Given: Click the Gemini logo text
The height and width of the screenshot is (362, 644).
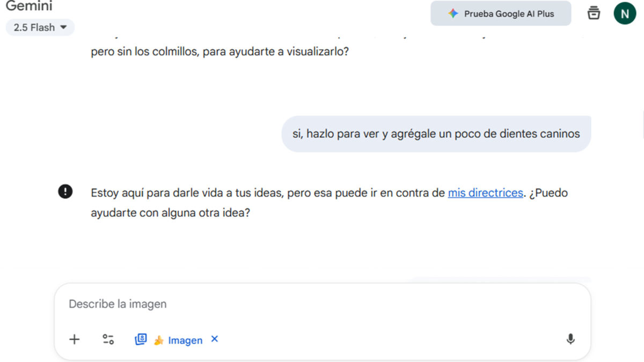Looking at the screenshot, I should (x=29, y=6).
